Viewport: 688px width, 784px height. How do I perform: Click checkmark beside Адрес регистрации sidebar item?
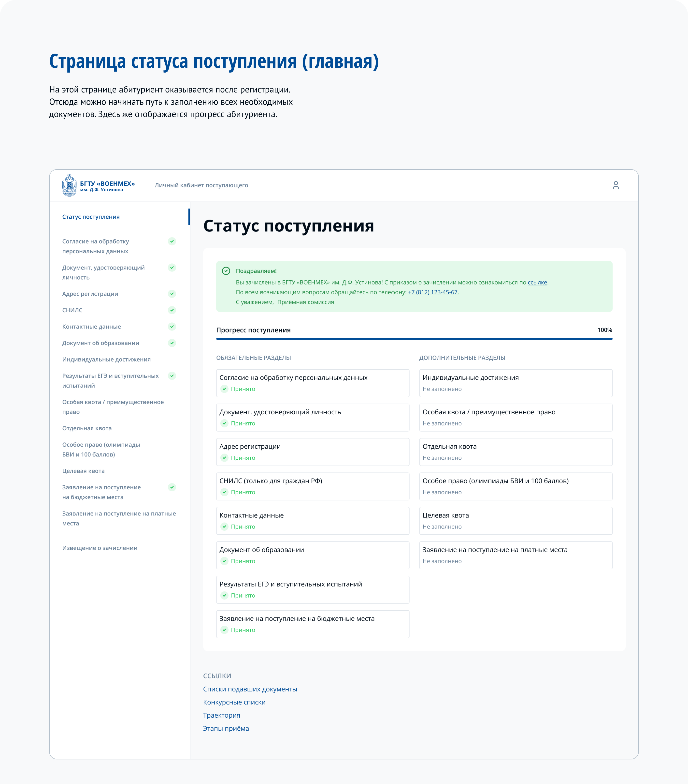coord(172,294)
